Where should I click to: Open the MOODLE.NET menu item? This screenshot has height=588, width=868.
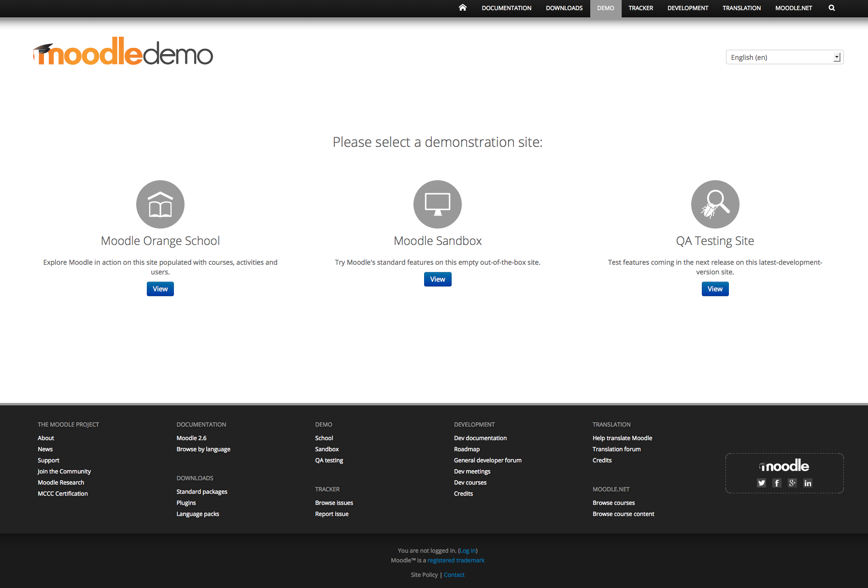click(x=794, y=8)
